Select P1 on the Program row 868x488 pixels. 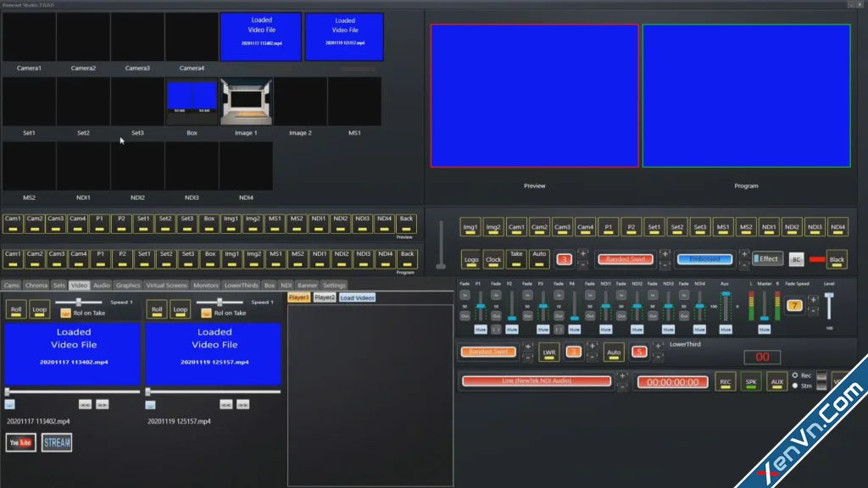pos(100,259)
